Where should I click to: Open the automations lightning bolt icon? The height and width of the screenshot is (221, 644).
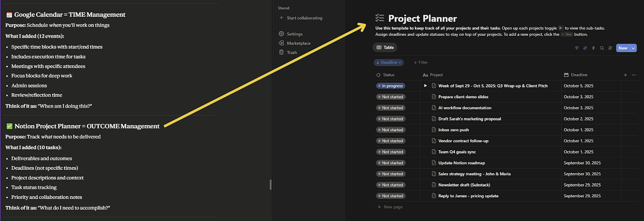click(x=594, y=48)
